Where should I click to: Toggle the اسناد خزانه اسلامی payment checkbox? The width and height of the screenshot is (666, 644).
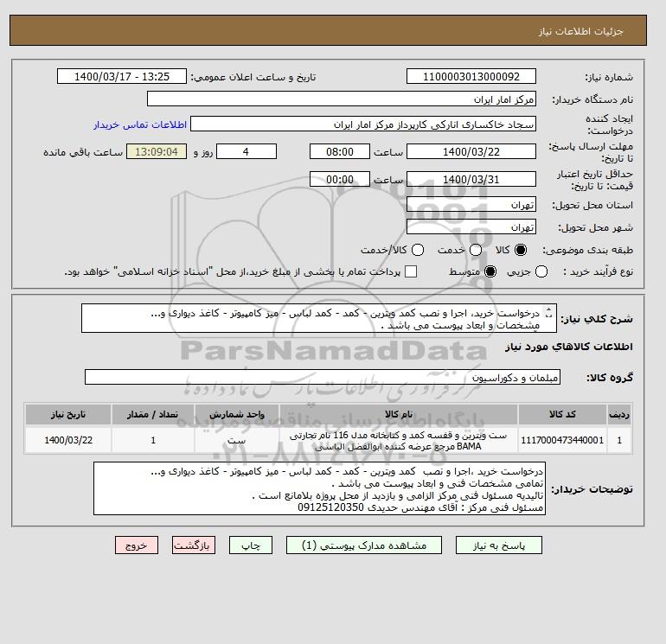click(411, 271)
